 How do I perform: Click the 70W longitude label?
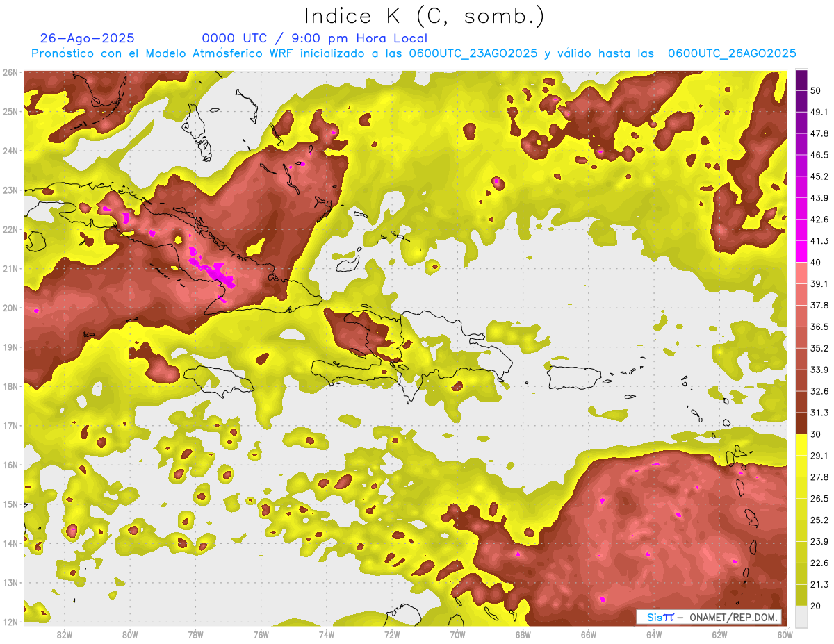coord(457,635)
